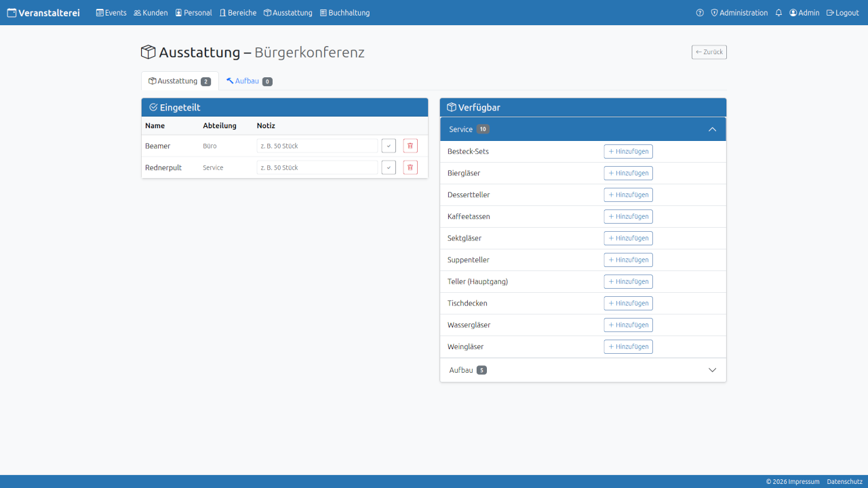Viewport: 868px width, 488px height.
Task: Open the Events menu
Action: 111,13
